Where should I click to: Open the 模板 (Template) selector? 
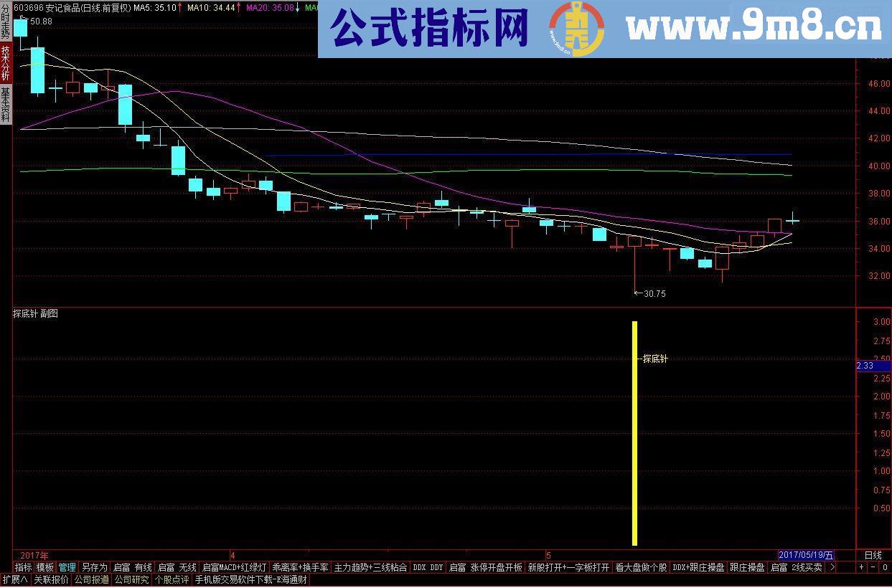click(x=45, y=566)
